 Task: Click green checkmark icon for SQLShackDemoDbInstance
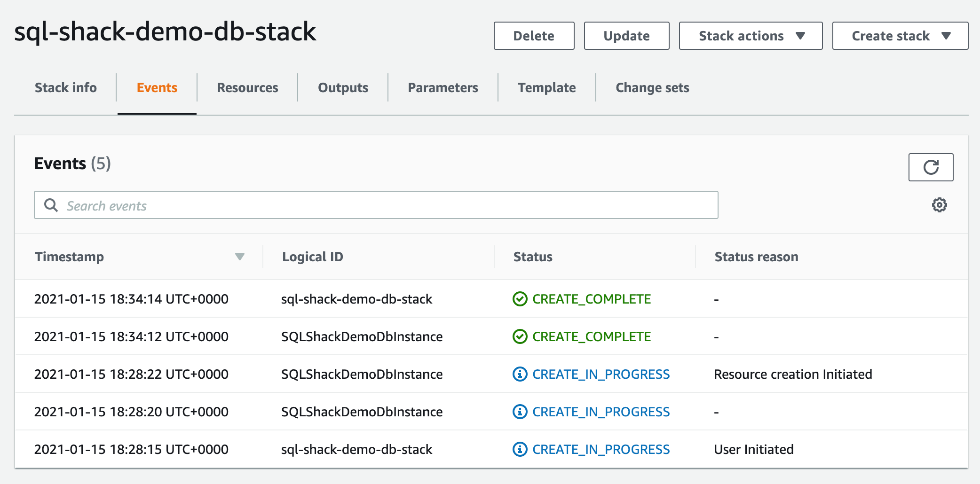click(x=520, y=336)
